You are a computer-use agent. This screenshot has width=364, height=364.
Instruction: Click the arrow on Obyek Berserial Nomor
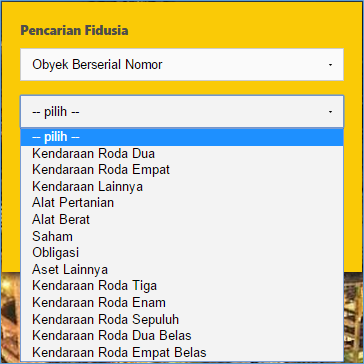click(x=330, y=65)
